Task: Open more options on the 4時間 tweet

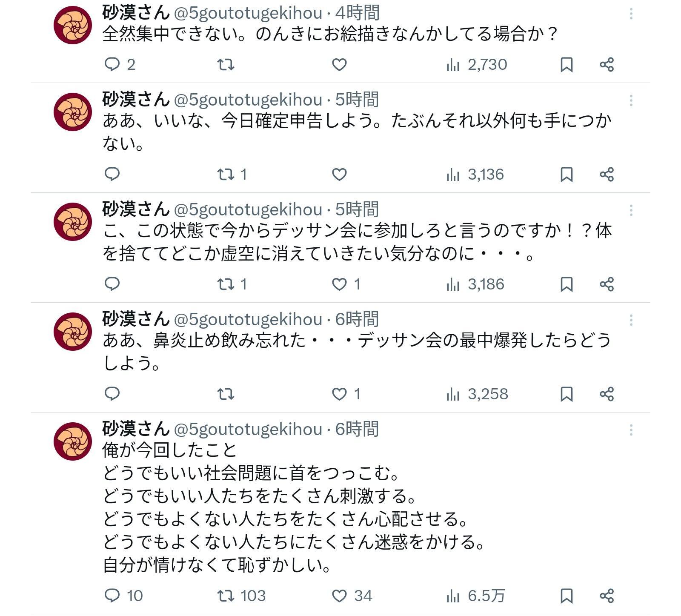Action: tap(631, 14)
